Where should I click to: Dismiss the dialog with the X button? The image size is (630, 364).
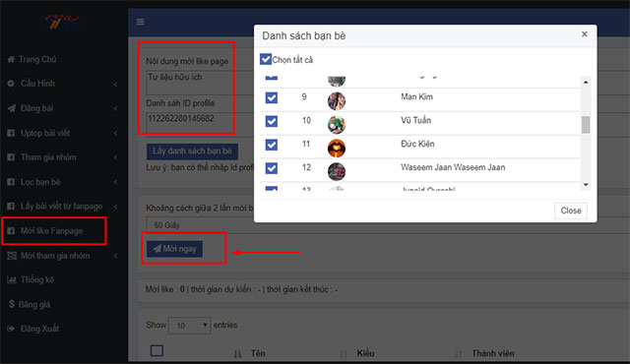585,34
